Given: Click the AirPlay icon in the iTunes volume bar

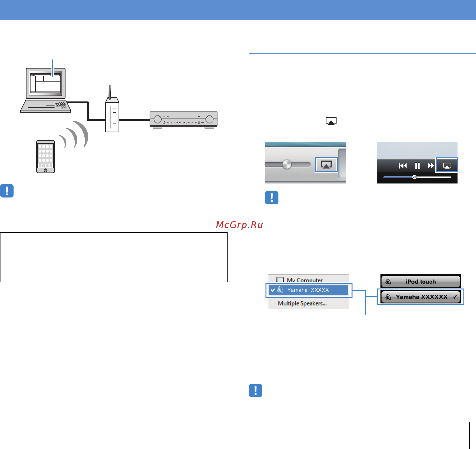Looking at the screenshot, I should (326, 165).
